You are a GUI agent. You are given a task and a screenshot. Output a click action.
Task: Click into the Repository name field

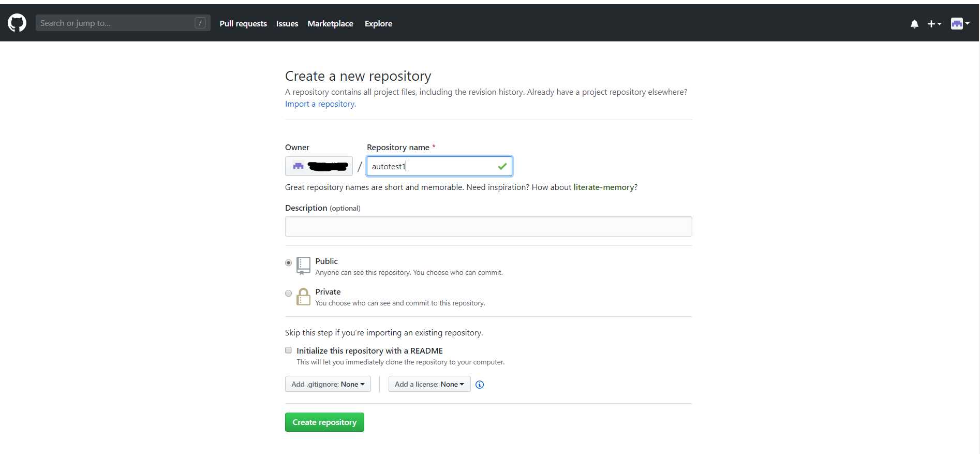(x=439, y=166)
